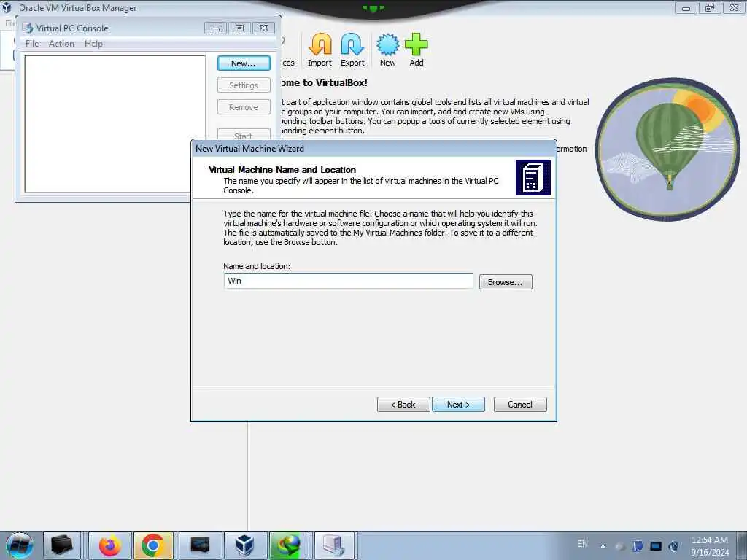Go to the previous step with Back
The width and height of the screenshot is (747, 560).
[403, 404]
